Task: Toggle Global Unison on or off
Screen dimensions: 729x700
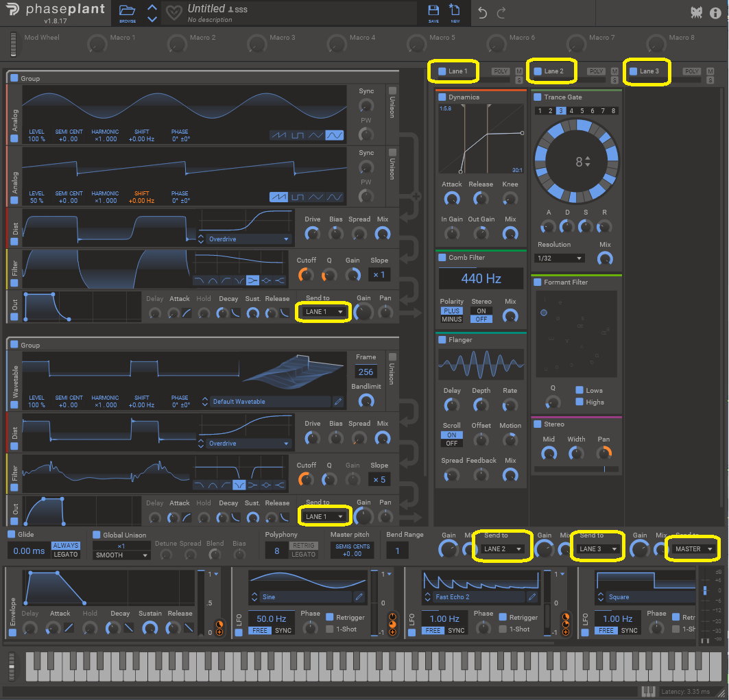Action: (x=97, y=535)
